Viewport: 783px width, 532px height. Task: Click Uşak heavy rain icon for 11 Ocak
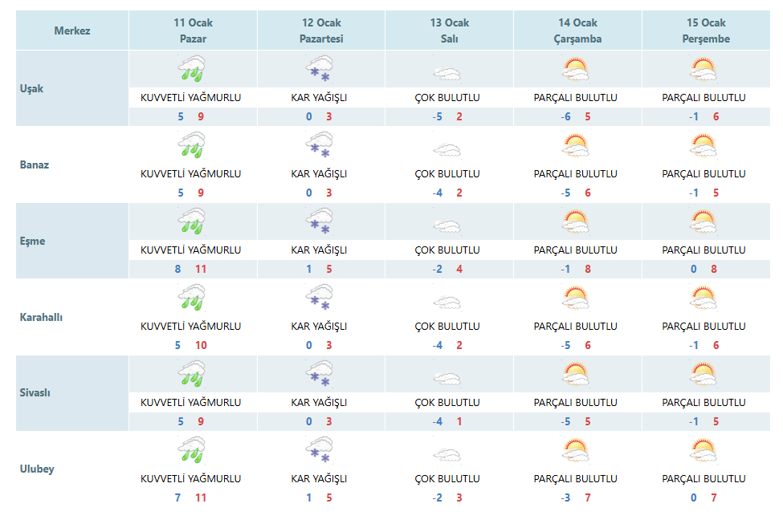[191, 69]
